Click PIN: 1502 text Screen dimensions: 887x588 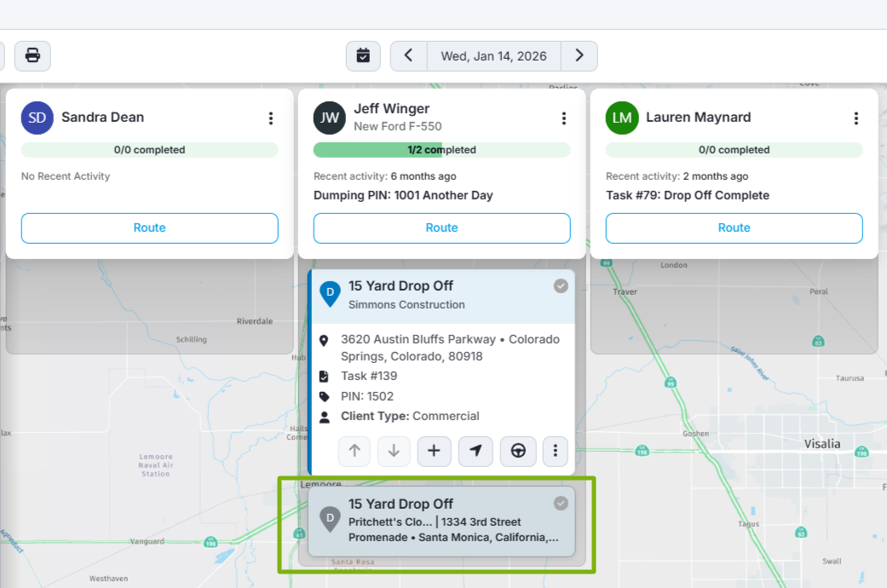point(367,397)
